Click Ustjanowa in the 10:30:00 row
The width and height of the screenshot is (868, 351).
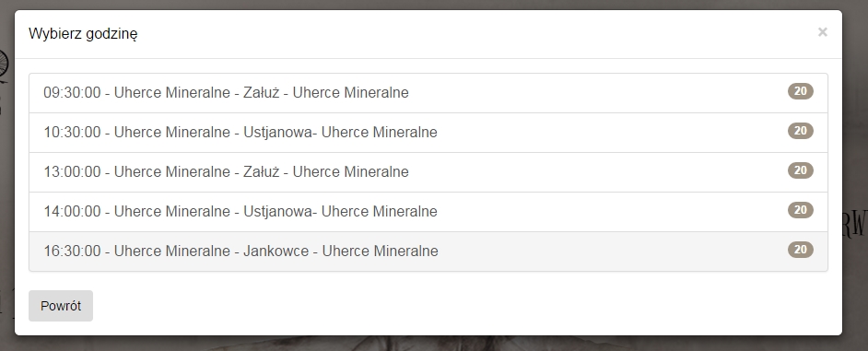tap(277, 133)
